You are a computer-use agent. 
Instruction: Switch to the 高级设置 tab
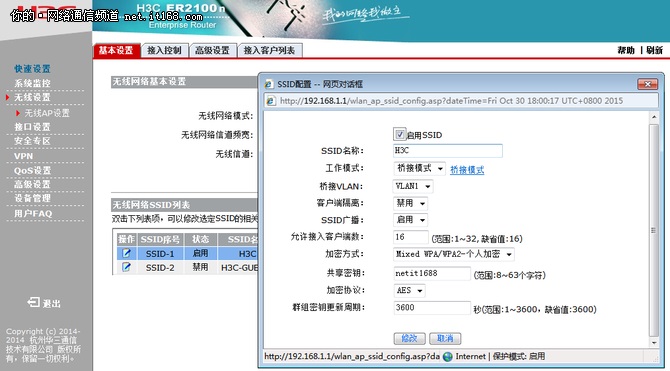[212, 50]
